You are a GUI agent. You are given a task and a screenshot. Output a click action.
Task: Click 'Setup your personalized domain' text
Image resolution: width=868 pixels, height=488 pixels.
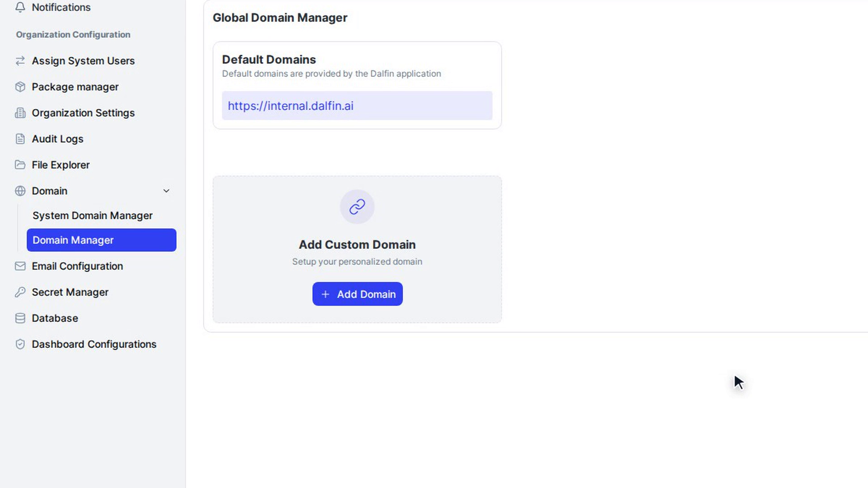[357, 262]
